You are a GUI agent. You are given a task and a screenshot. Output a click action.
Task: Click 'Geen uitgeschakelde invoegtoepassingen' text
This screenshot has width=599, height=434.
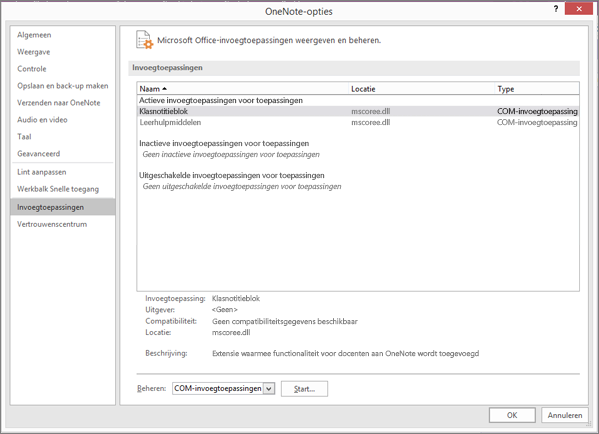pos(242,186)
